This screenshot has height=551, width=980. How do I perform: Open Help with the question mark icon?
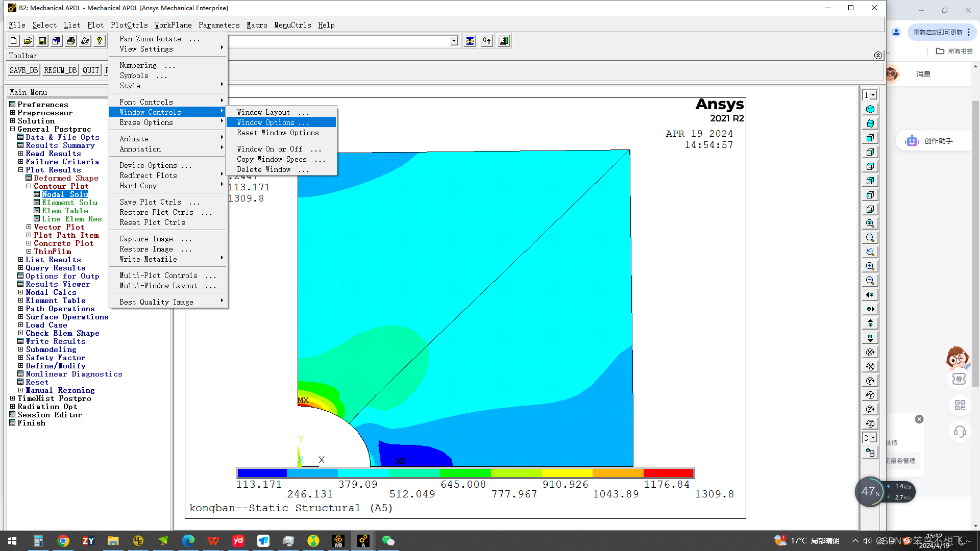click(x=100, y=41)
